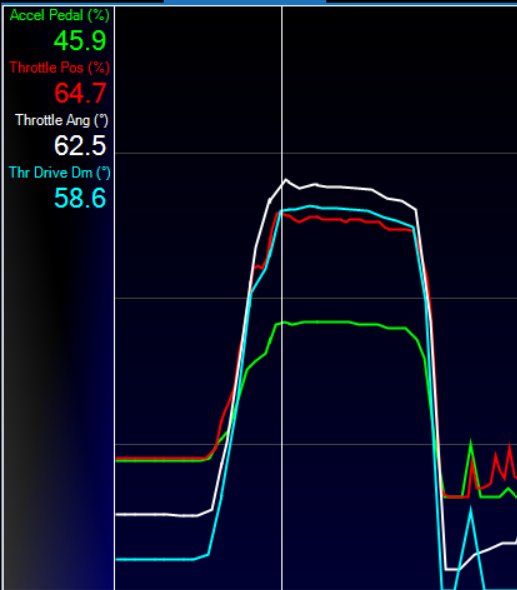Click the green 45.9 Accel Pedal value
The image size is (517, 590).
[x=80, y=41]
